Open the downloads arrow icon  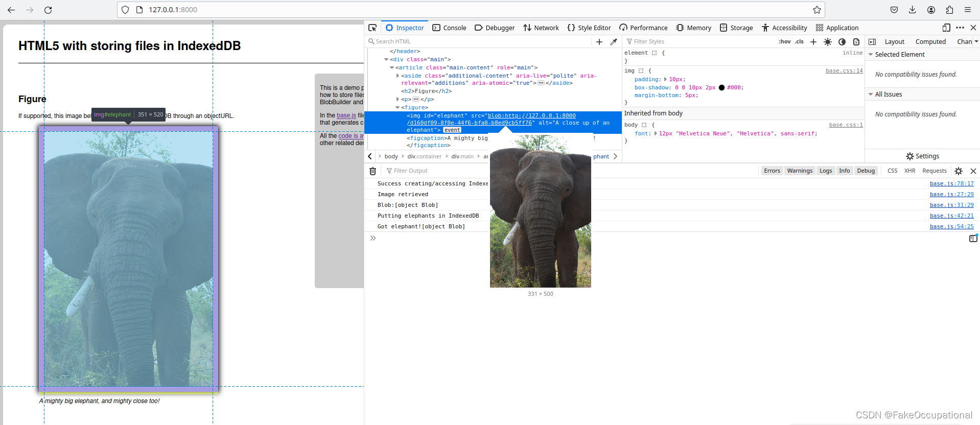click(913, 10)
